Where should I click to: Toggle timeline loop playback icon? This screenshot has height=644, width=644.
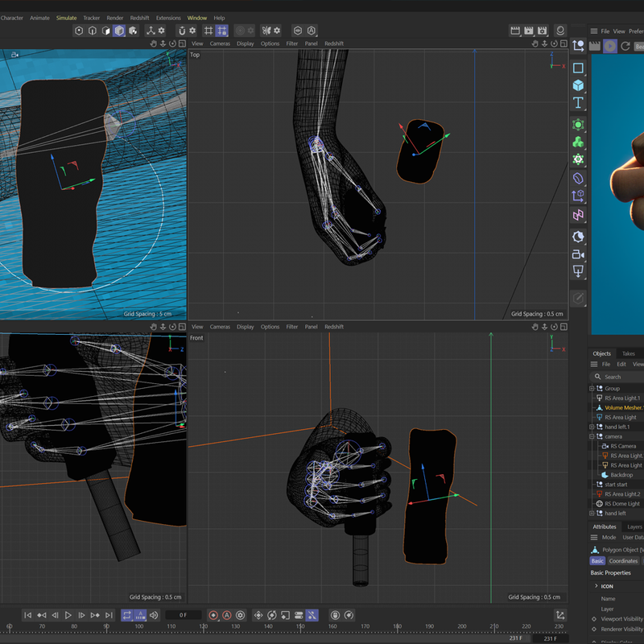point(127,615)
